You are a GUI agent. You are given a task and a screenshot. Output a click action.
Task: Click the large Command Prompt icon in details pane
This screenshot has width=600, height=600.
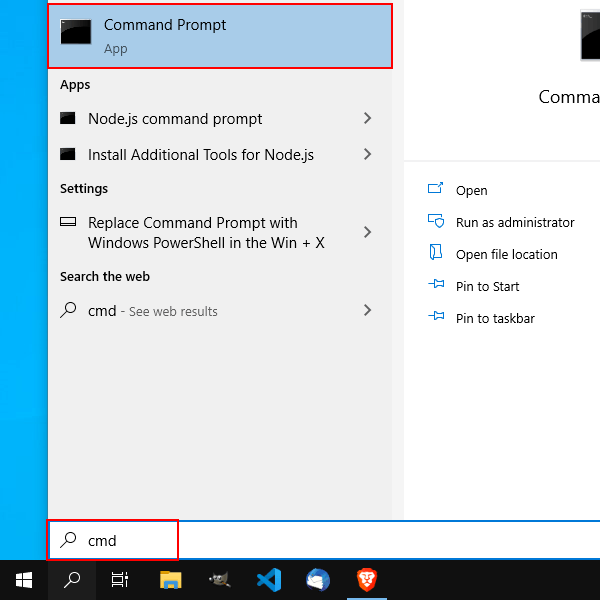click(x=590, y=36)
